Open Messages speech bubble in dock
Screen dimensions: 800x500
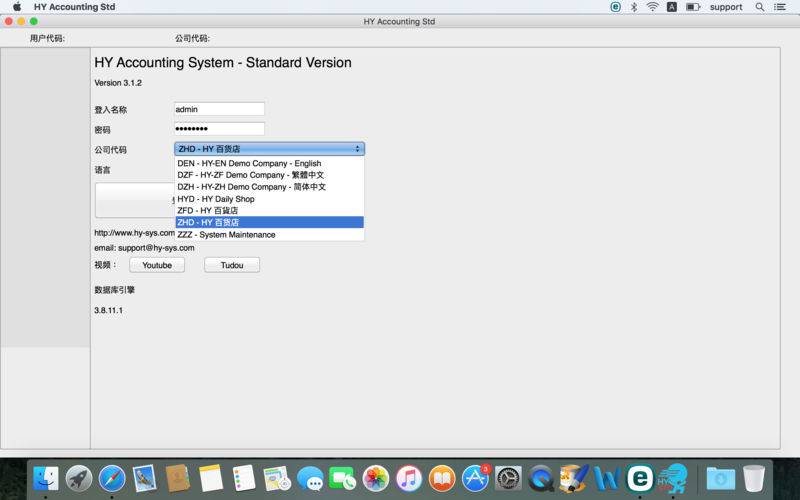310,479
